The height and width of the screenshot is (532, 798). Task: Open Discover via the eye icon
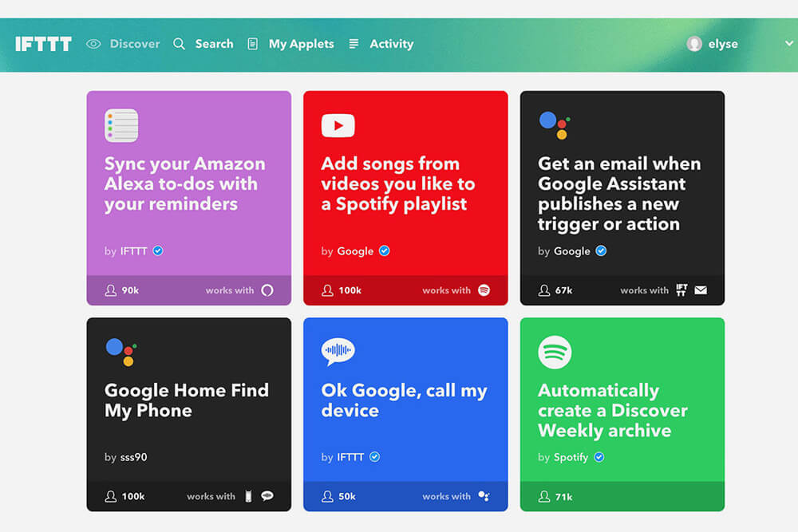(93, 44)
